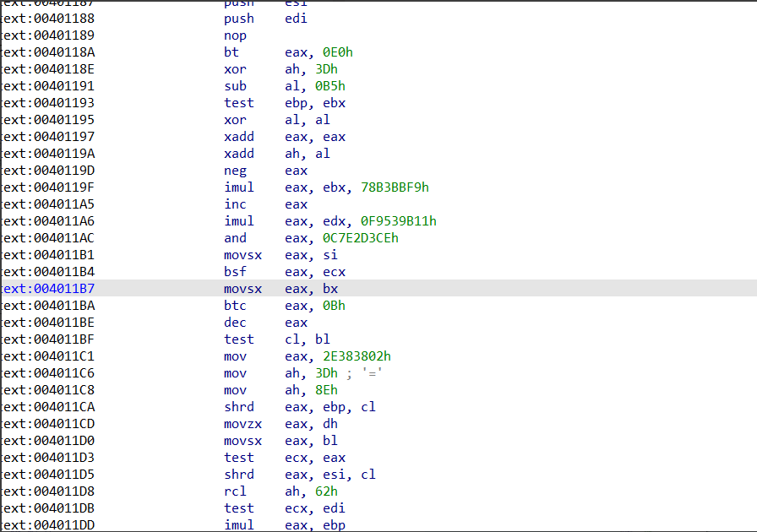
Task: Select the 0E0h operand in bt instruction
Action: tap(337, 52)
